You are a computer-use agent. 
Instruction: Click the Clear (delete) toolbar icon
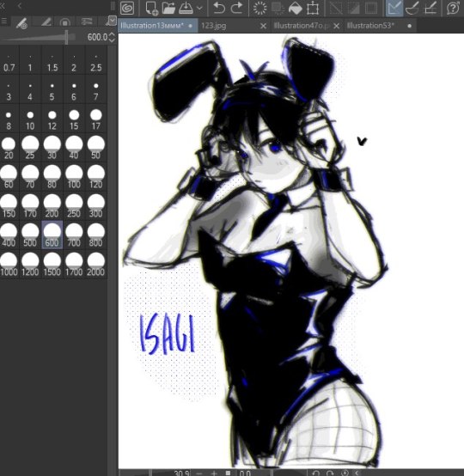coord(260,8)
